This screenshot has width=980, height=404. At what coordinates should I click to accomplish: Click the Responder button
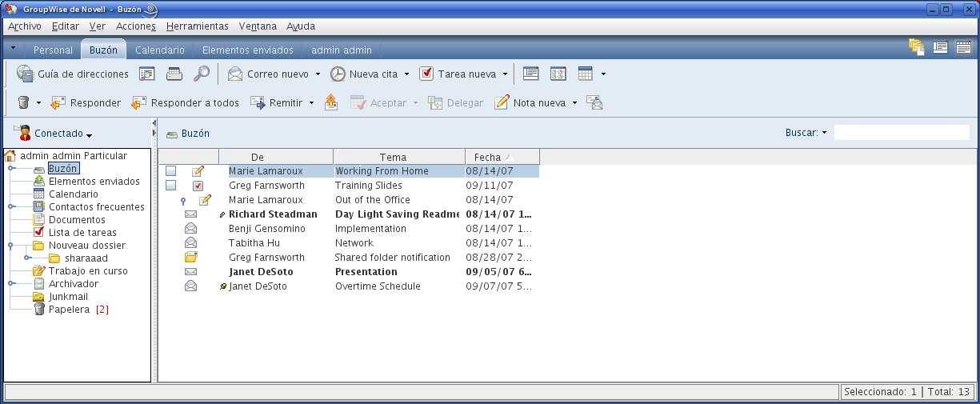86,102
